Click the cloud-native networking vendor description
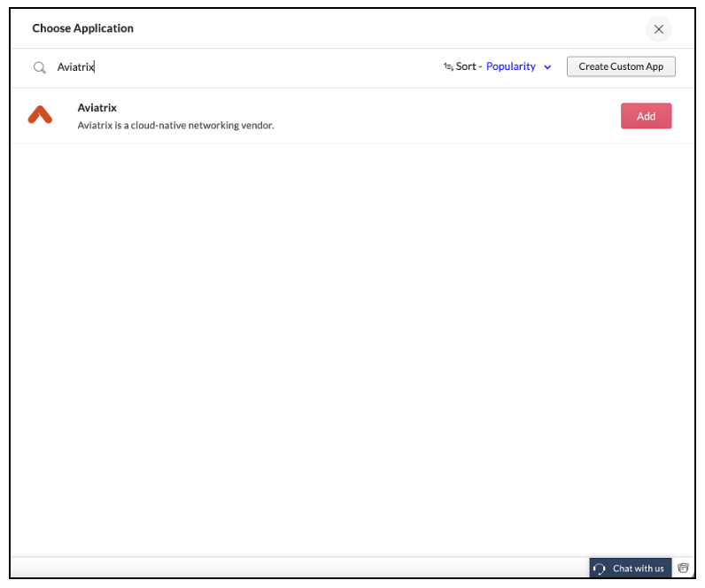 175,126
